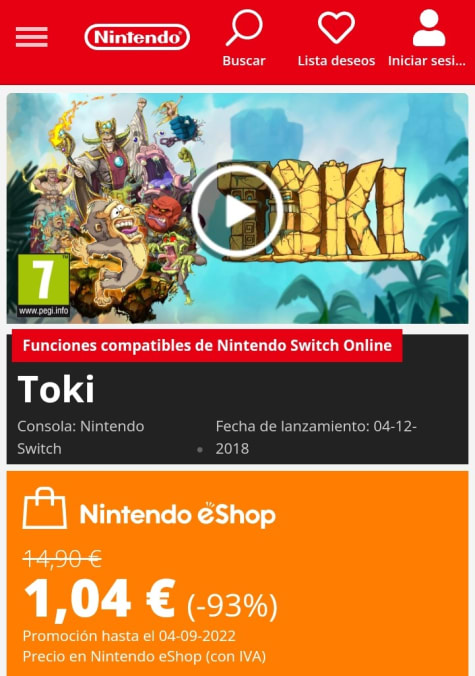Select the Lista deseos label
475x676 pixels.
[336, 61]
